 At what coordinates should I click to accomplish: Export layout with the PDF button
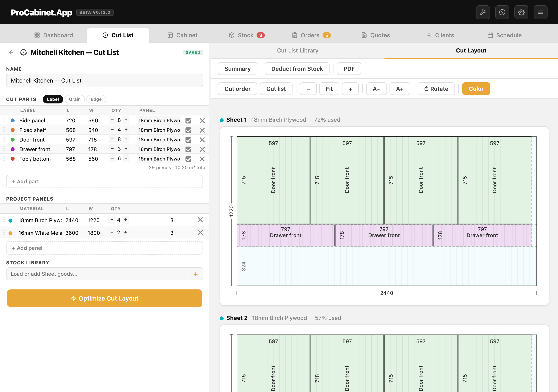[x=349, y=69]
